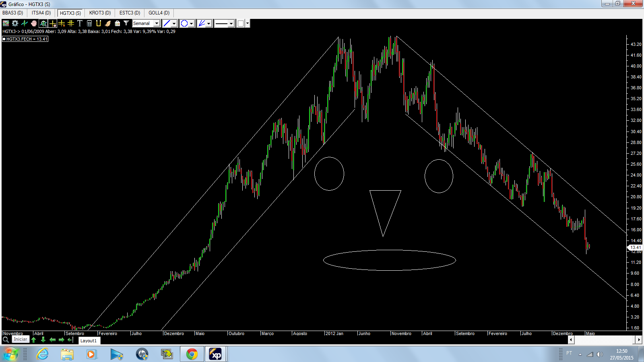Viewport: 644px width, 362px height.
Task: Open the chart type icon in toolbar
Action: [6, 23]
